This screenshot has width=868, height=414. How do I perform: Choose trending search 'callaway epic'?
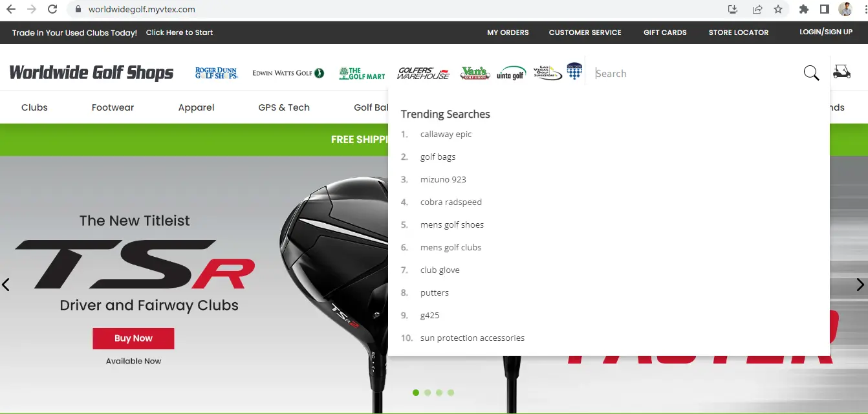[x=446, y=134]
